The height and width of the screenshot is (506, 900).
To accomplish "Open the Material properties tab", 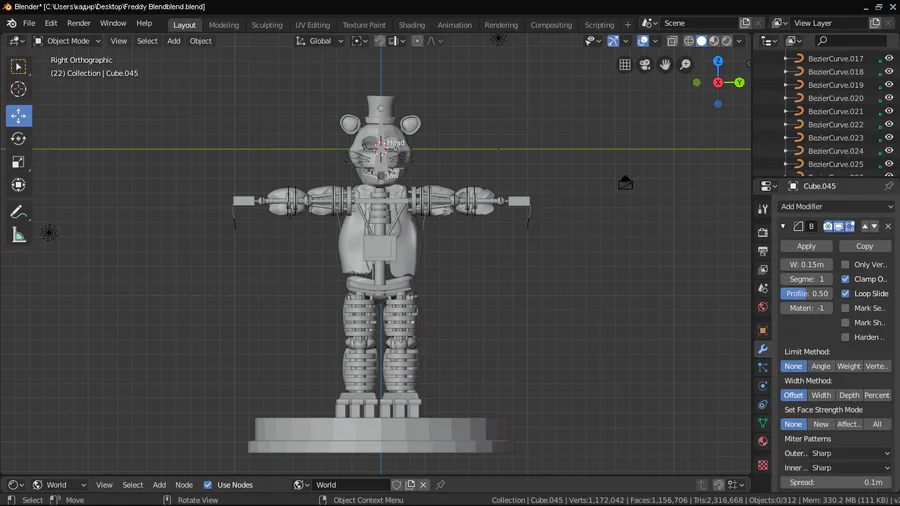I will click(762, 441).
